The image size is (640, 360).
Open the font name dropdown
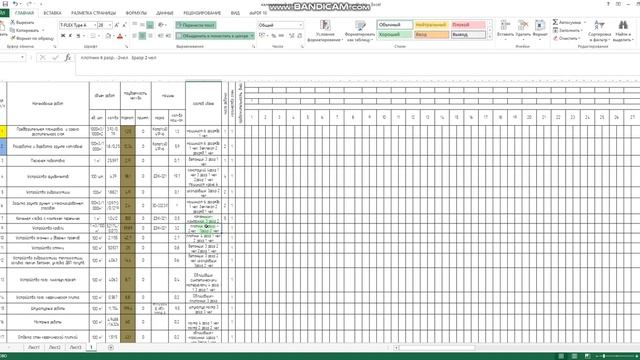click(95, 25)
